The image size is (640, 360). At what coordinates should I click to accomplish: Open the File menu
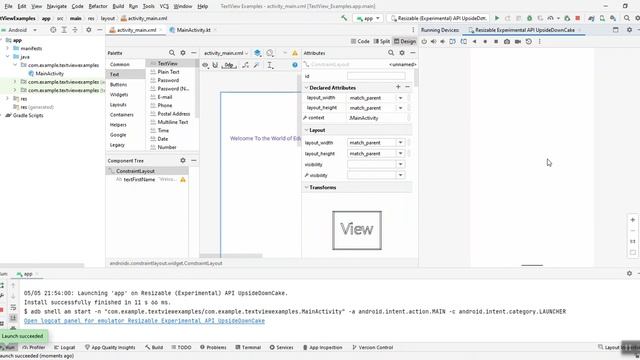(x=8, y=7)
